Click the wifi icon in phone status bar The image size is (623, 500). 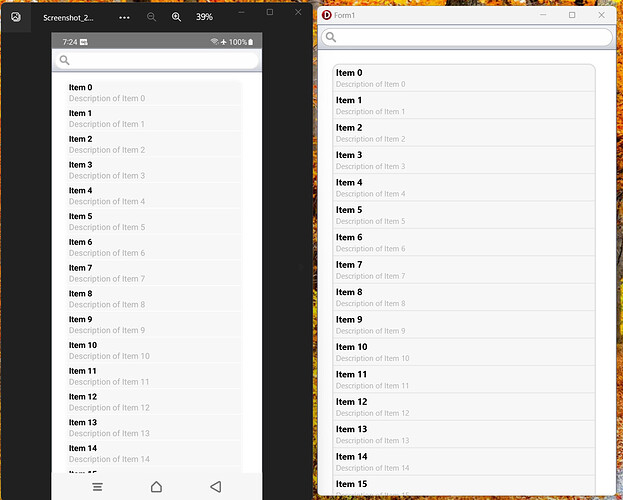coord(215,41)
